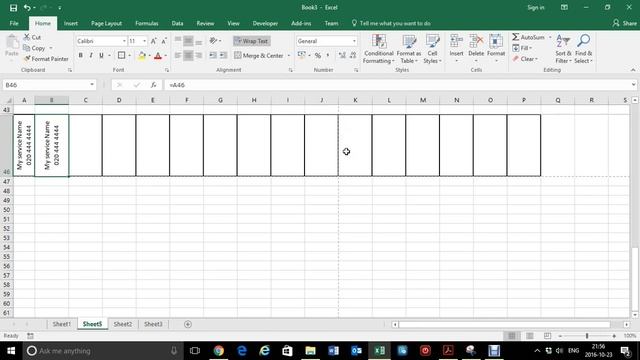This screenshot has height=360, width=640.
Task: Switch to Page Layout view in status bar
Action: click(530, 336)
